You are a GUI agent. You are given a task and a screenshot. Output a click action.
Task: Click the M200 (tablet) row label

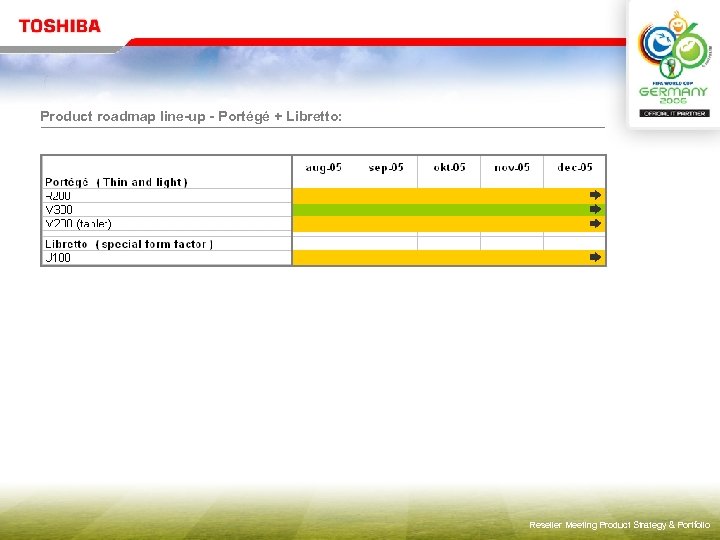[78, 224]
